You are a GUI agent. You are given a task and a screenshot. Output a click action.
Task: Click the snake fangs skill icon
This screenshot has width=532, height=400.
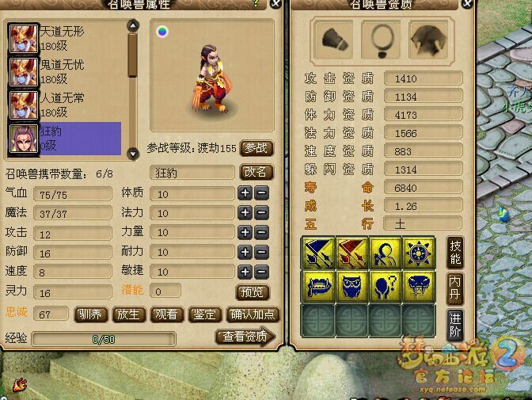tap(419, 286)
